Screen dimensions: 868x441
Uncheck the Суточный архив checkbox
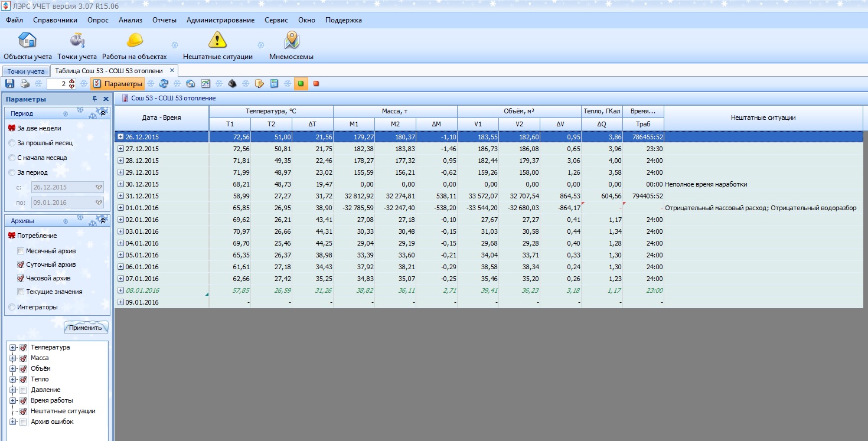coord(21,264)
